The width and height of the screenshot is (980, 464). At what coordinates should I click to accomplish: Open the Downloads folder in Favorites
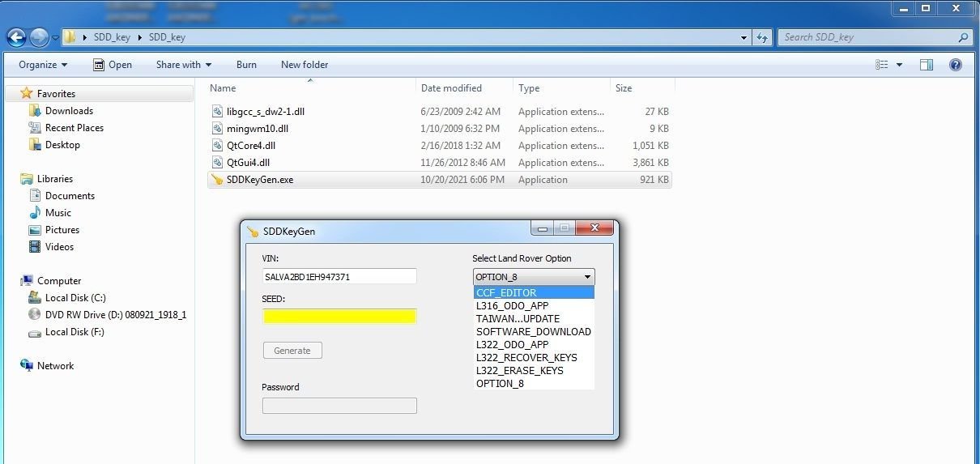coord(69,111)
